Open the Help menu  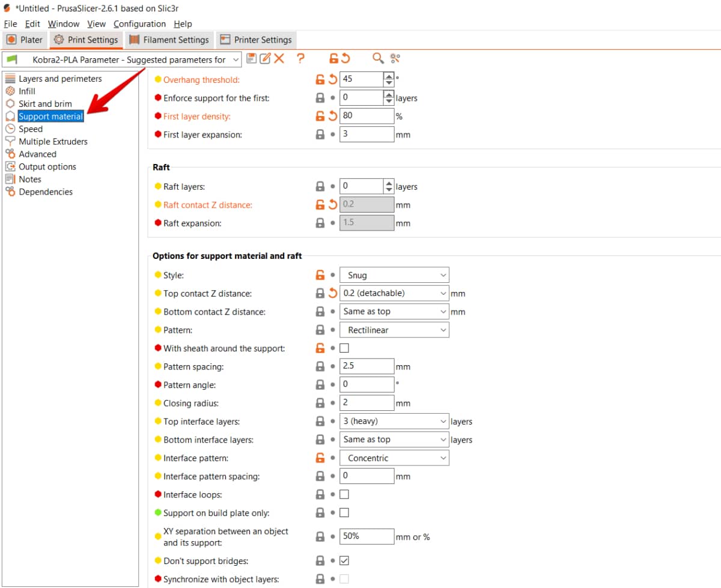[183, 23]
